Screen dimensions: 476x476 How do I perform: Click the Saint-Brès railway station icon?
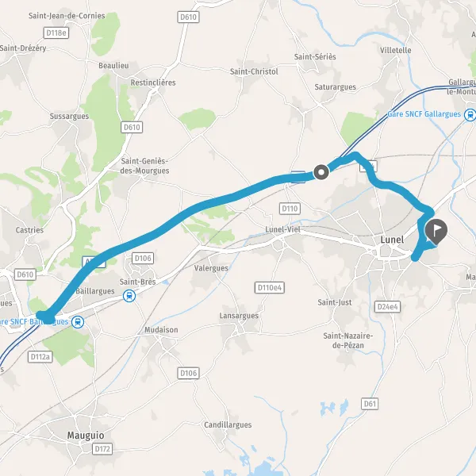pos(129,296)
